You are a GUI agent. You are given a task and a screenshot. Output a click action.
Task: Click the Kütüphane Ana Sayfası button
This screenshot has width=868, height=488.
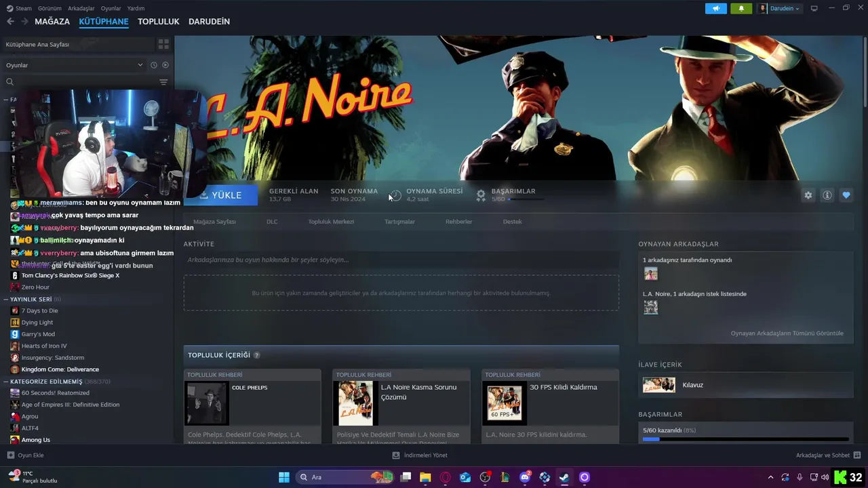pyautogui.click(x=77, y=44)
